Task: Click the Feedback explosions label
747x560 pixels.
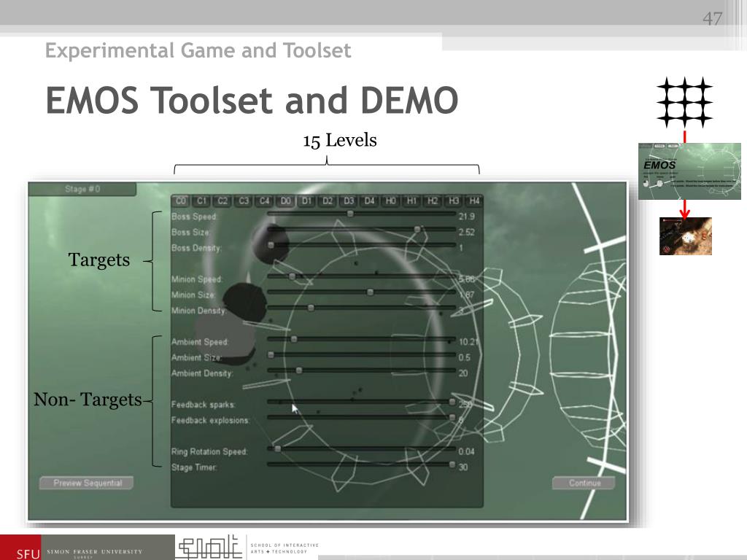Action: 211,421
